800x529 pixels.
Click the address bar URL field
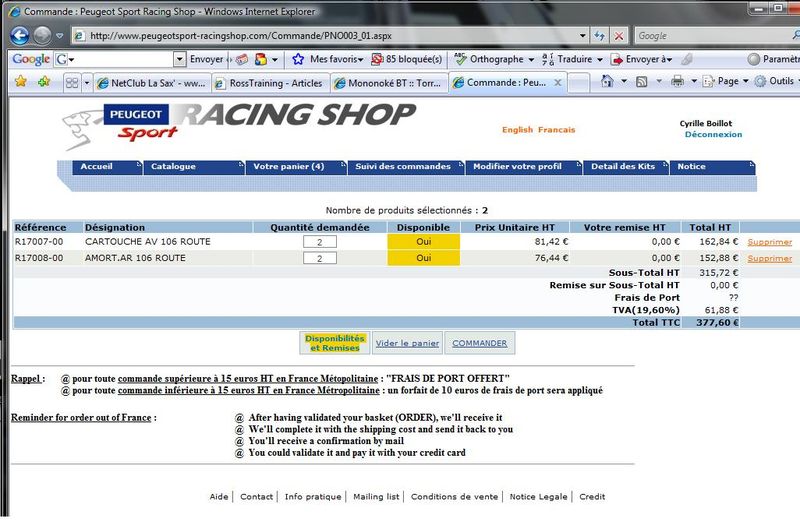[327, 36]
